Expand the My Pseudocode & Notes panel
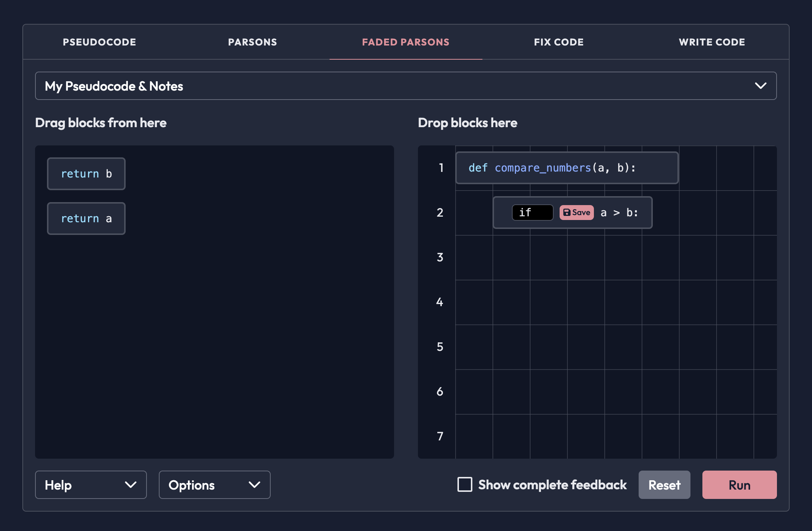The width and height of the screenshot is (812, 531). pos(406,86)
